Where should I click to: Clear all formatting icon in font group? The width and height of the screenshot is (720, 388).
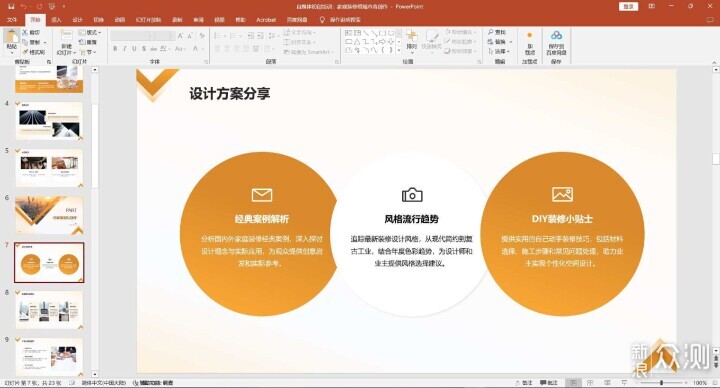202,36
